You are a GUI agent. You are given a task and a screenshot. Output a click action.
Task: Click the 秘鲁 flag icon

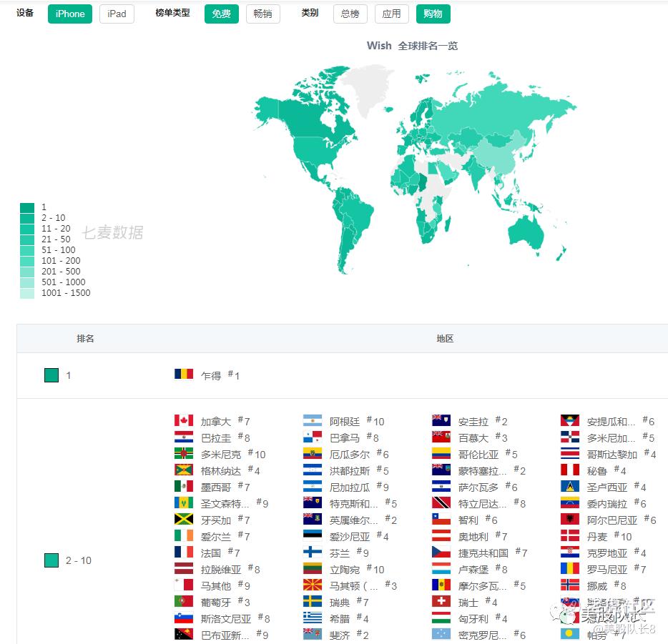570,470
